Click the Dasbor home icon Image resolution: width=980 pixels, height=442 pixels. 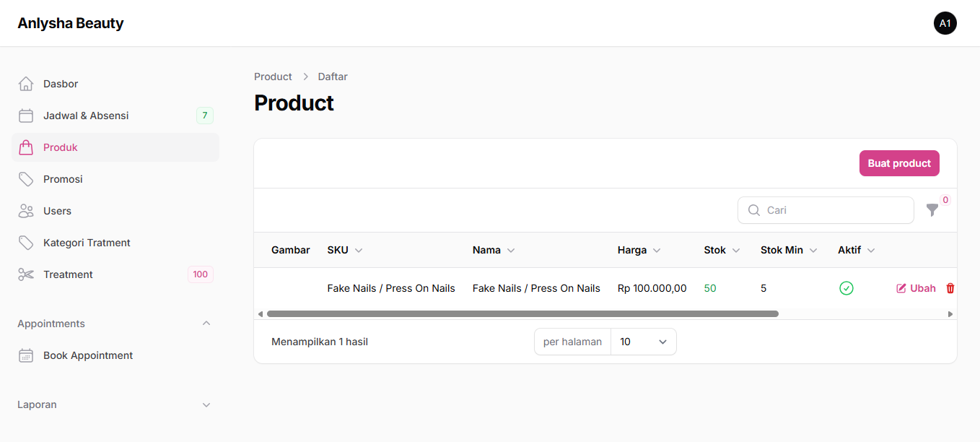pos(26,84)
